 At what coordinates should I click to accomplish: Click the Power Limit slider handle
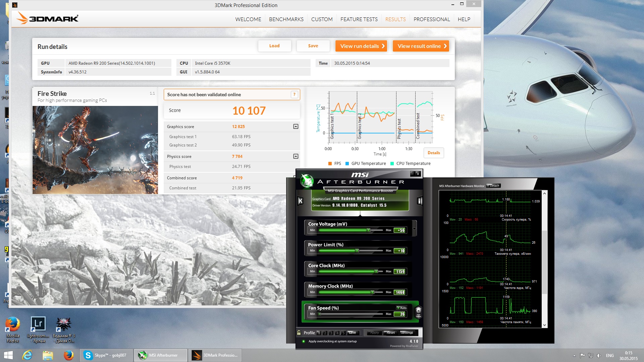(357, 251)
